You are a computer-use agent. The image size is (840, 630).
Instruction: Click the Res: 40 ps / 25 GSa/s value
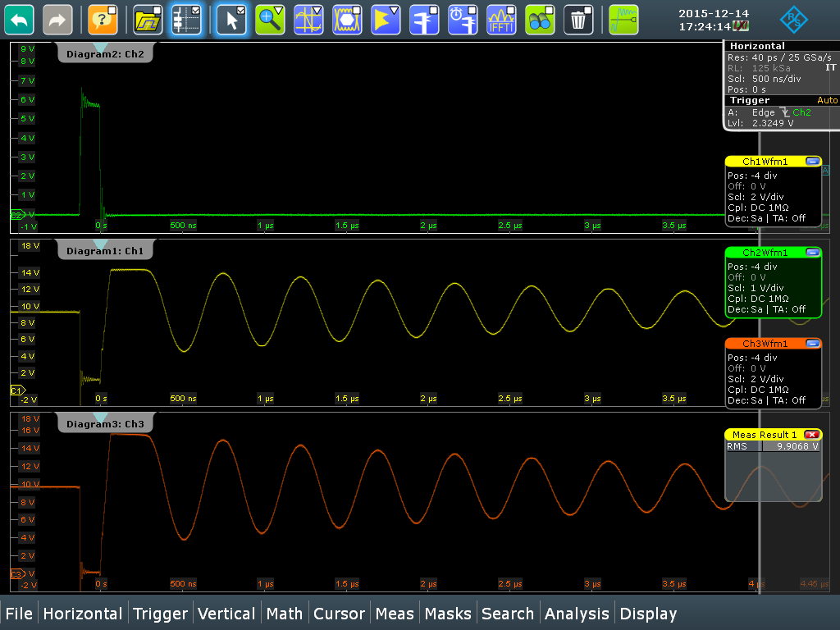pos(792,57)
